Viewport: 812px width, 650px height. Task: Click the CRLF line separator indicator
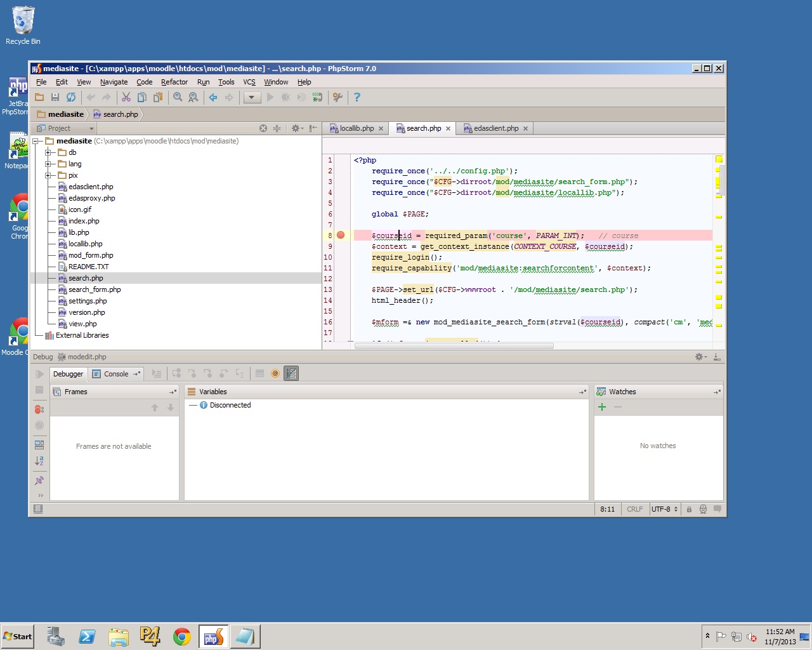(x=634, y=509)
